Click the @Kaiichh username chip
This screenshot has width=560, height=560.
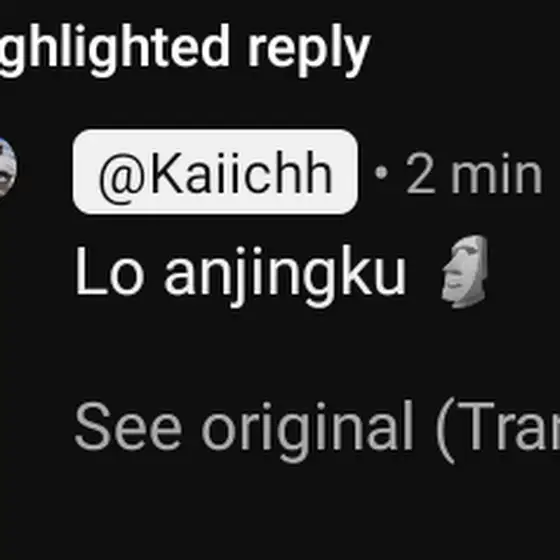coord(215,172)
